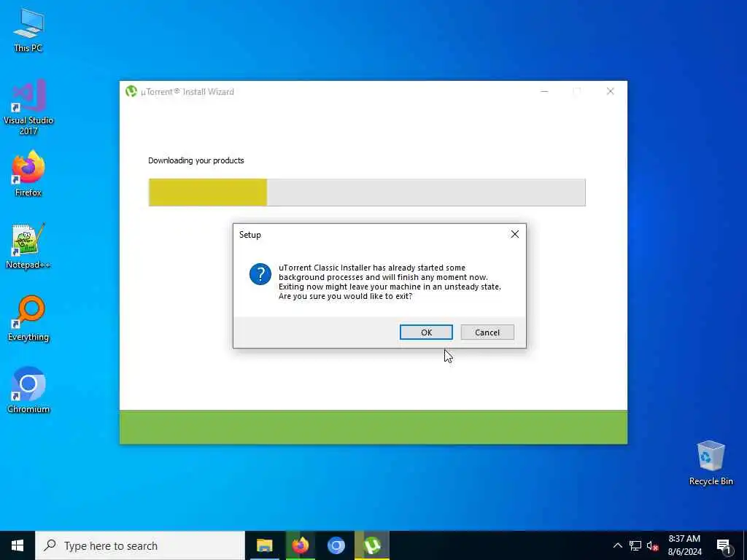747x560 pixels.
Task: Close the uTorrent Install Wizard window
Action: [x=611, y=91]
